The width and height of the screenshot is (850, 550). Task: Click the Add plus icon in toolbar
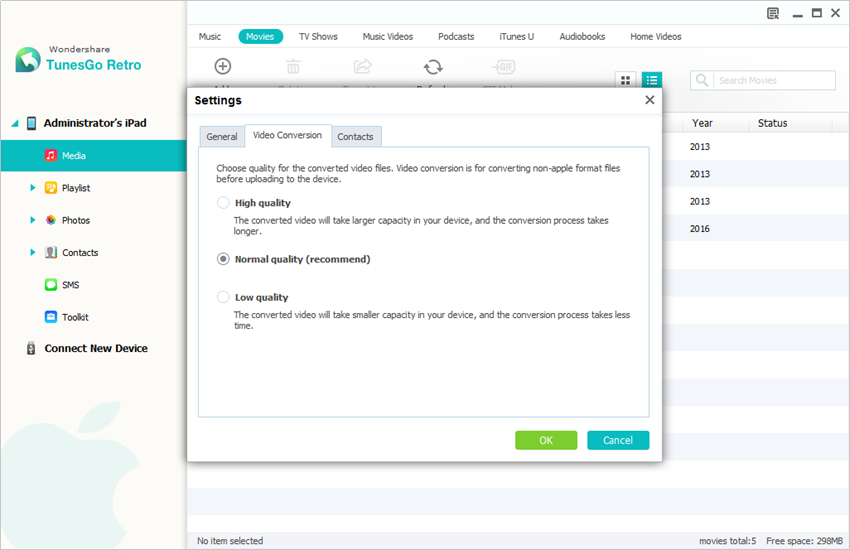click(223, 67)
